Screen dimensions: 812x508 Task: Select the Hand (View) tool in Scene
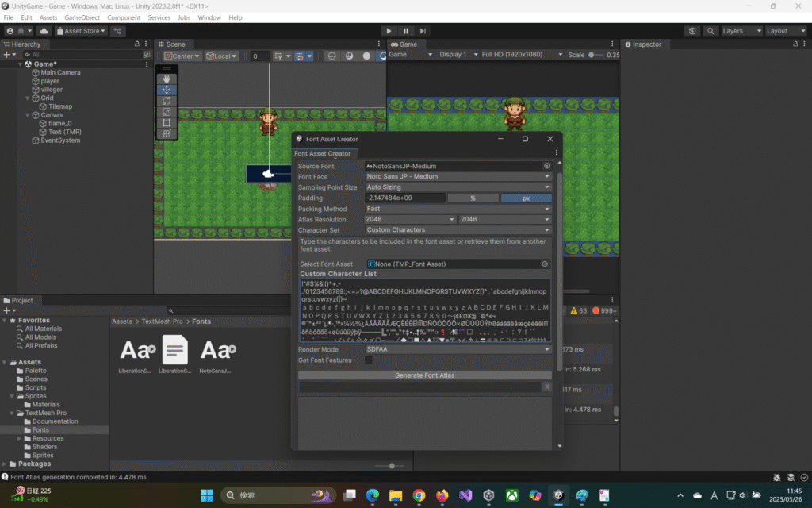167,79
